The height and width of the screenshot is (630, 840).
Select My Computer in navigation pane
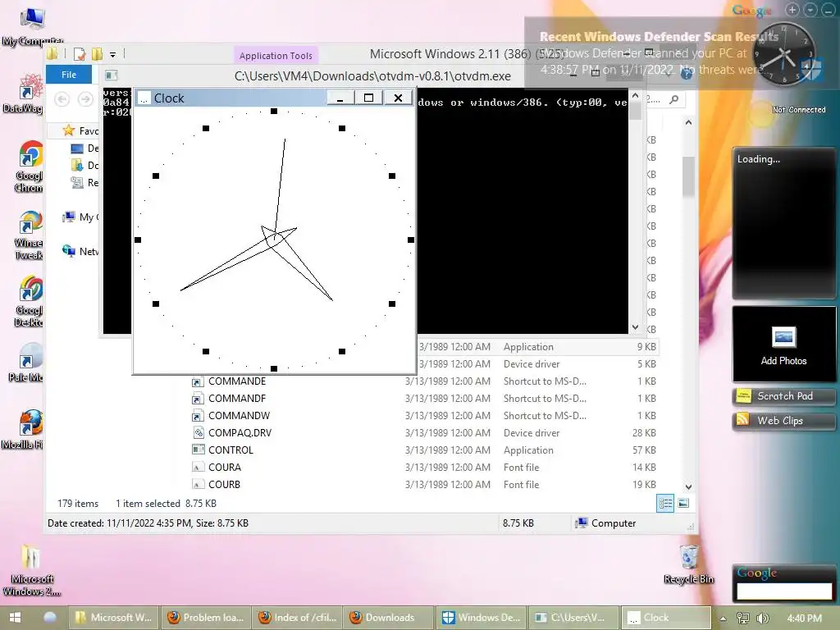pos(80,217)
